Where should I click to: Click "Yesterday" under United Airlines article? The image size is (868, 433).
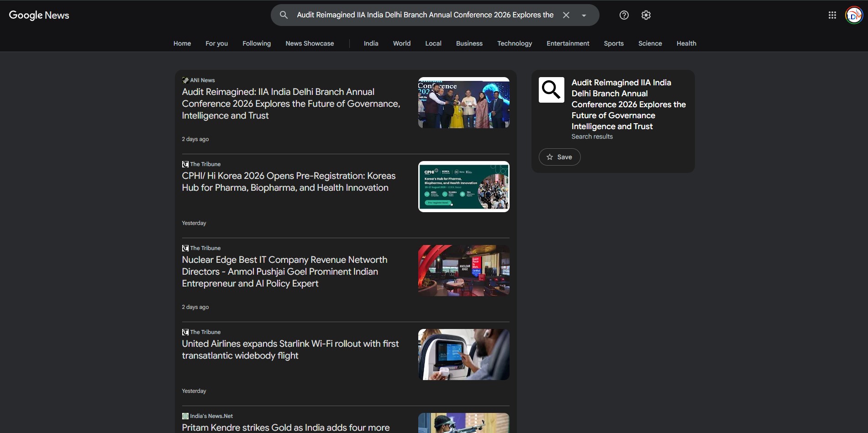[x=194, y=391]
